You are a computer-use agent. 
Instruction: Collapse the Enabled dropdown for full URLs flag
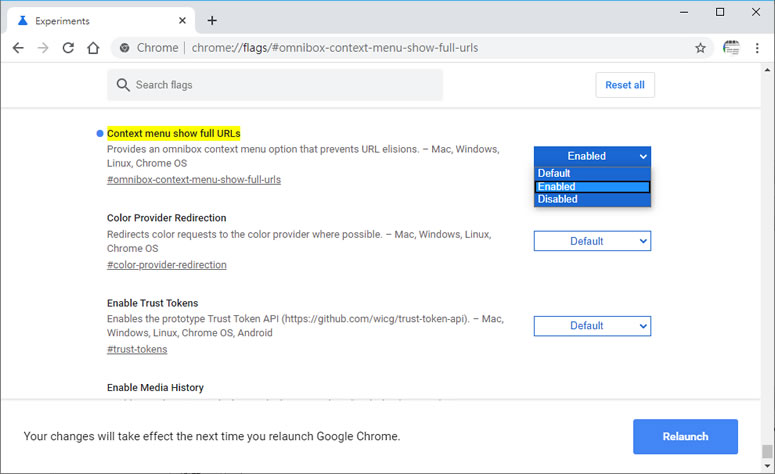(x=592, y=156)
